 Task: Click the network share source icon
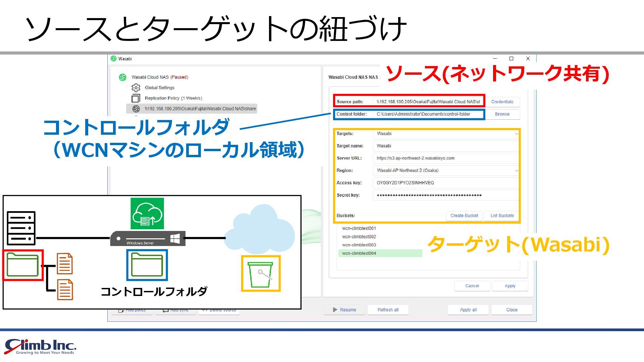136,109
